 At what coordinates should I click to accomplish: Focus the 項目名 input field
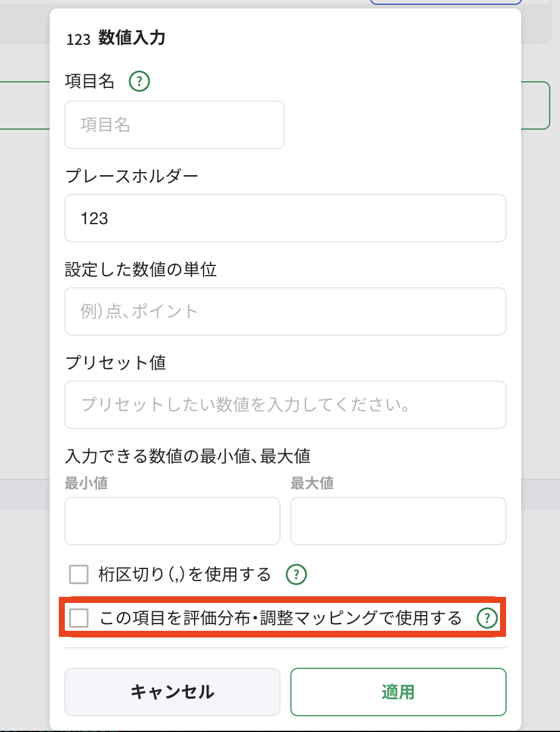(x=174, y=125)
